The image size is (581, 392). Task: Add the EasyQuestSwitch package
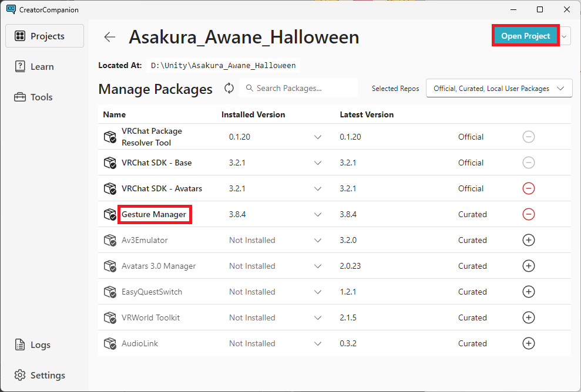click(528, 292)
